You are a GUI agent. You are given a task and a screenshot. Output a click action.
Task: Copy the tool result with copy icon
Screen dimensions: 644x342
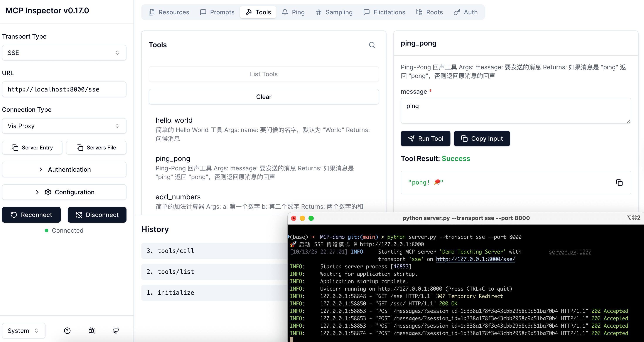point(619,183)
